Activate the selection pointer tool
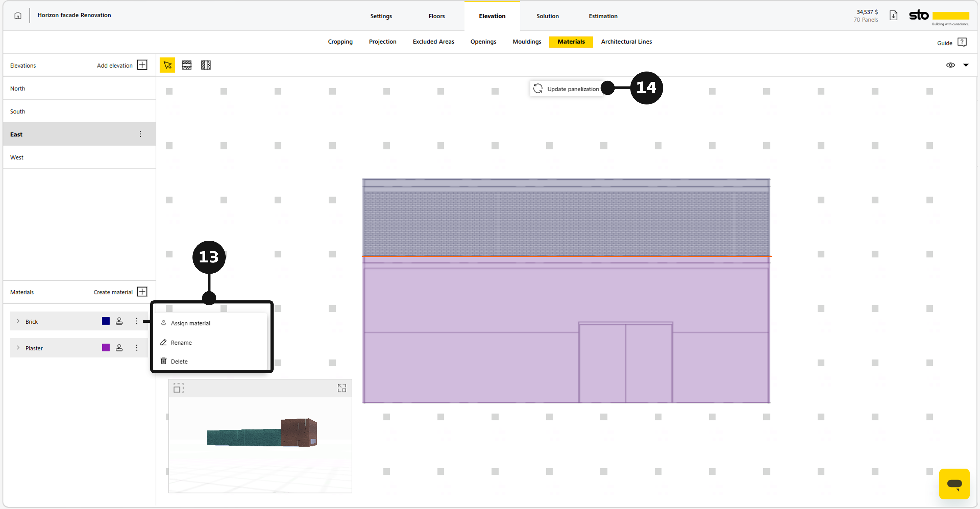Screen dimensions: 980x509 coord(167,65)
